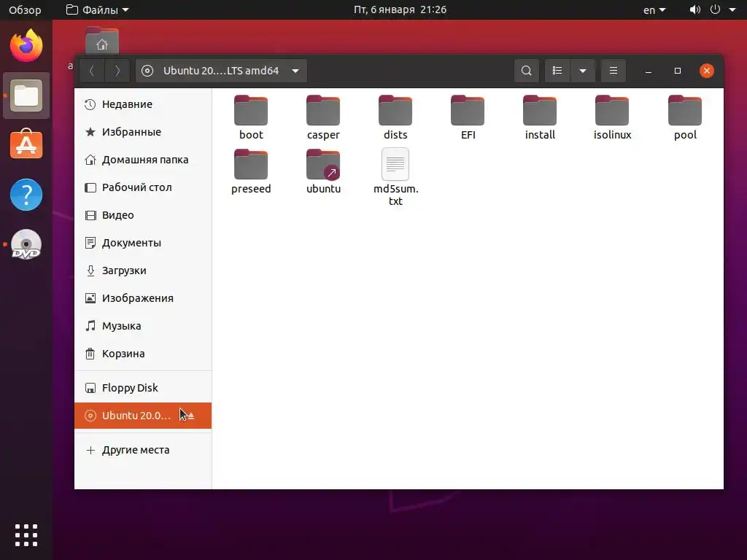Close the Files window
747x560 pixels.
pos(706,71)
